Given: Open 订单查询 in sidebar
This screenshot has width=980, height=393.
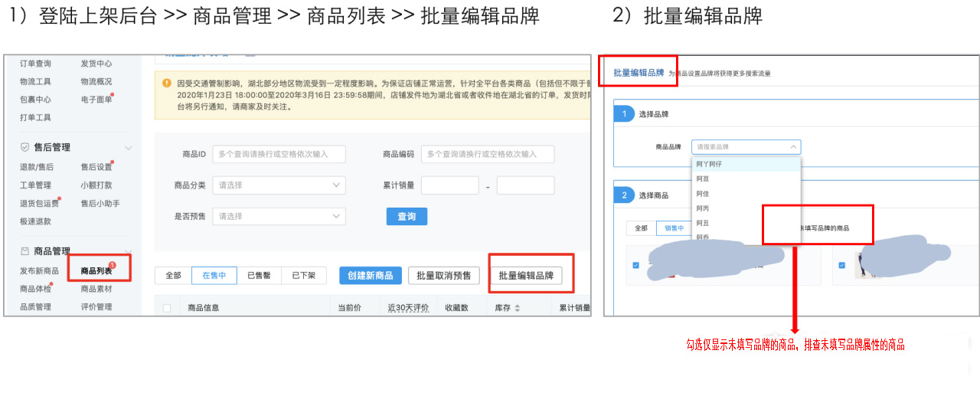Looking at the screenshot, I should 35,64.
